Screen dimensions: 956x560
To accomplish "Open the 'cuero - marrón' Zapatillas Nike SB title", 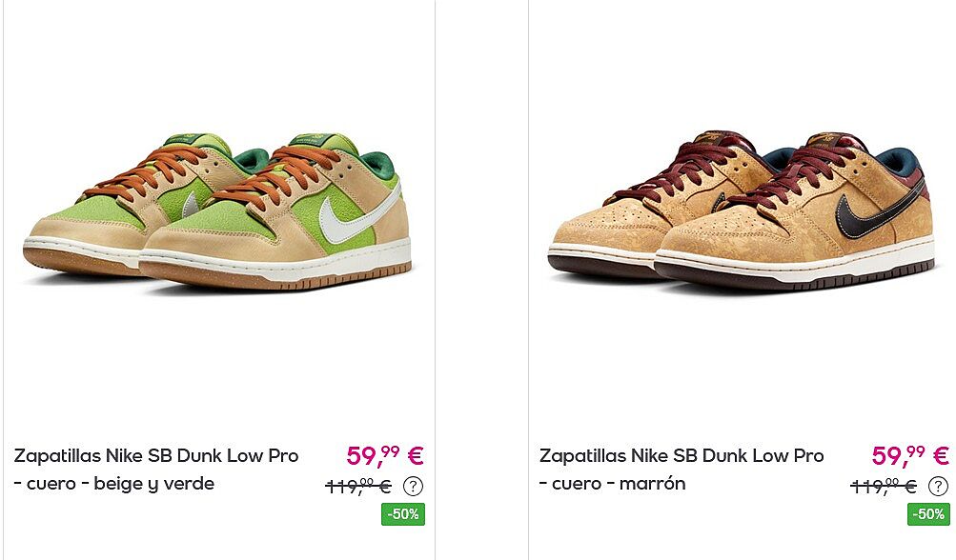I will click(681, 470).
